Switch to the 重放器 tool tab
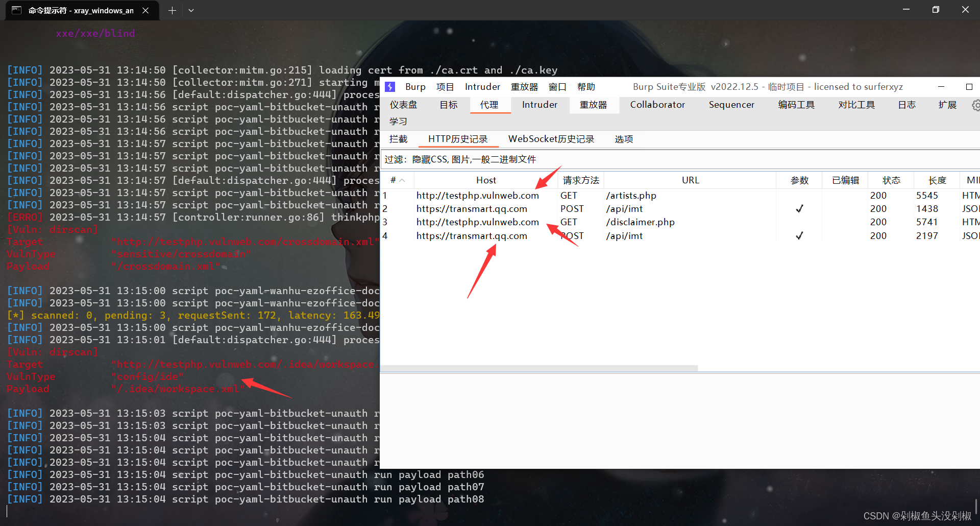 pyautogui.click(x=593, y=105)
